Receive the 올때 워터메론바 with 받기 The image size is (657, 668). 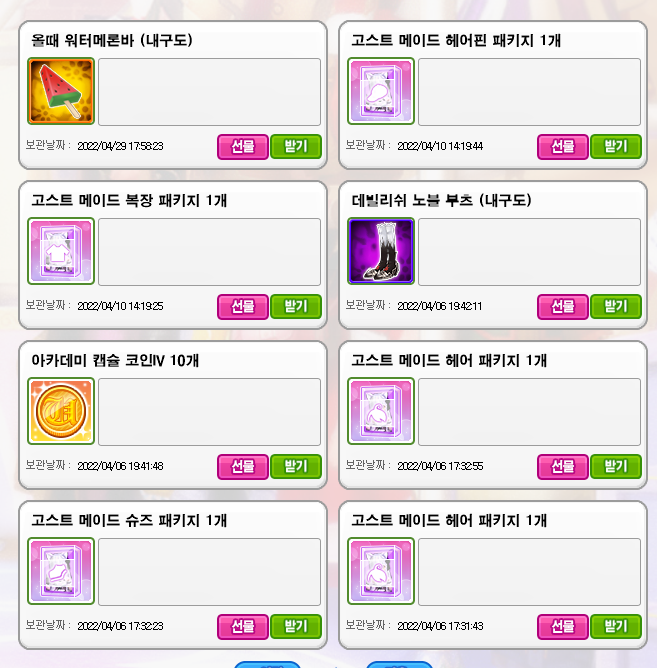296,147
